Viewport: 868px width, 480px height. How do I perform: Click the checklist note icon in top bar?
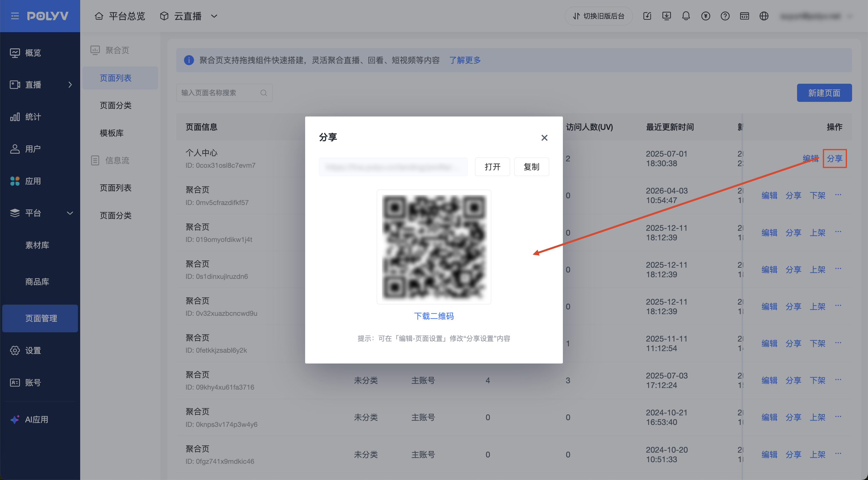pyautogui.click(x=647, y=16)
